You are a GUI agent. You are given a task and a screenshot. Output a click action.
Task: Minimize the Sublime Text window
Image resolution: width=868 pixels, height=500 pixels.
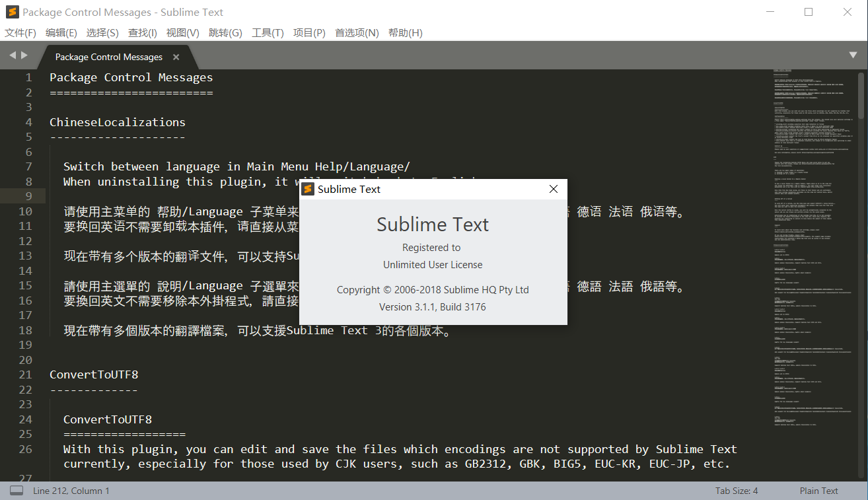[770, 12]
